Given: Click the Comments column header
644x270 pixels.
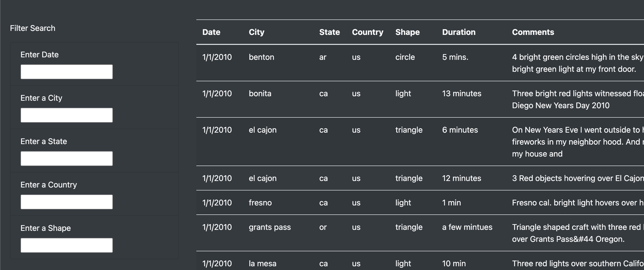Looking at the screenshot, I should [x=533, y=32].
